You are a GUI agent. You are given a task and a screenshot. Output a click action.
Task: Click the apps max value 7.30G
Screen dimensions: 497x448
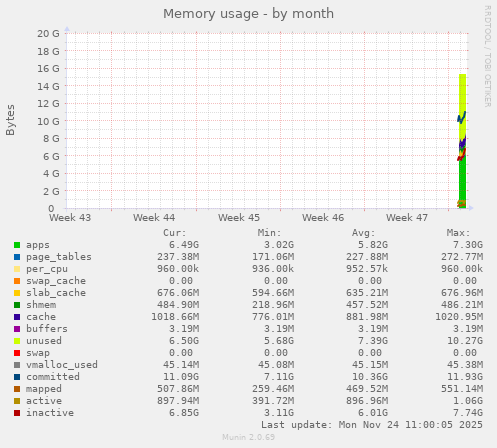click(468, 245)
